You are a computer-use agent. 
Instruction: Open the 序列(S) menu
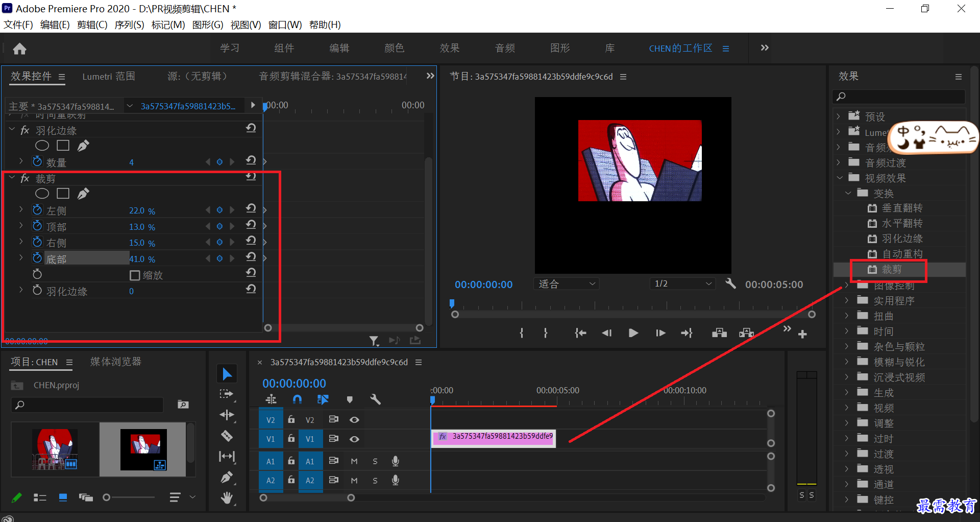click(129, 25)
